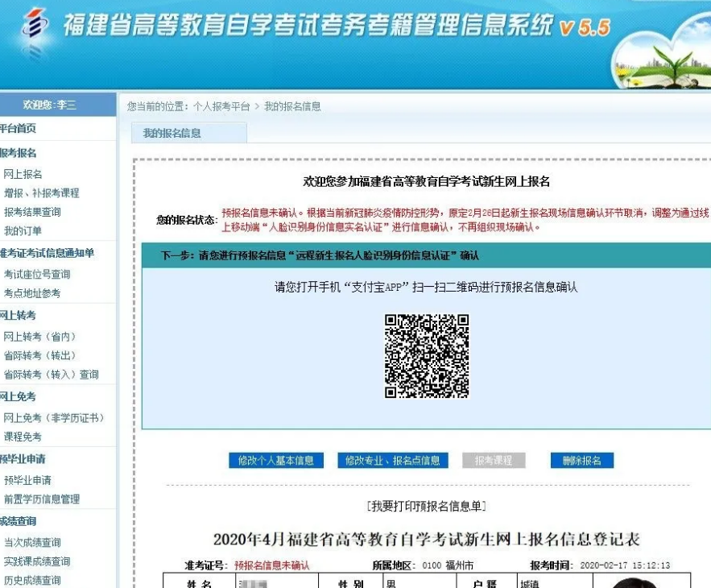711x588 pixels.
Task: Select 网上转考(省内)
Action: click(x=40, y=337)
